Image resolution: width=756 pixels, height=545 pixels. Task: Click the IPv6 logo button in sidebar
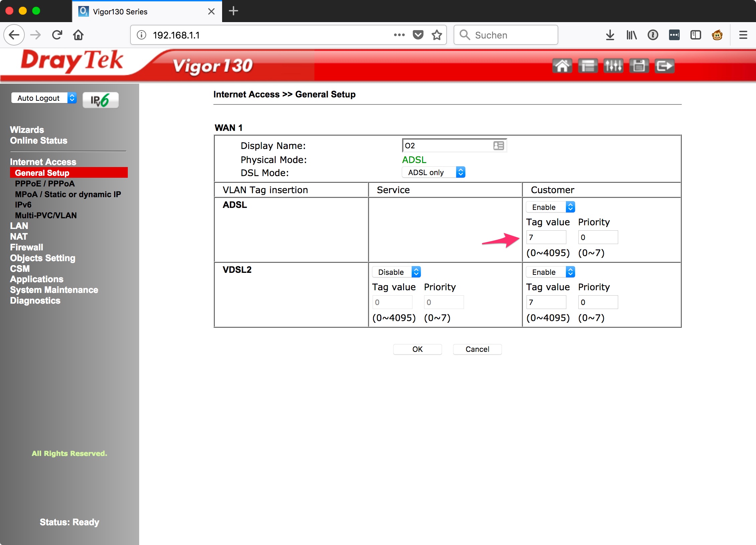coord(100,100)
